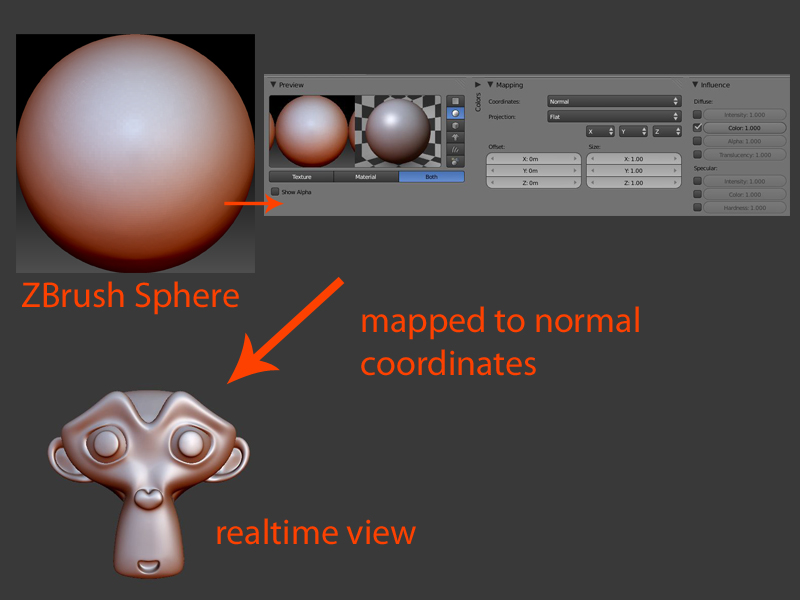Toggle the Alpha influence checkbox
This screenshot has height=600, width=800.
[x=697, y=141]
